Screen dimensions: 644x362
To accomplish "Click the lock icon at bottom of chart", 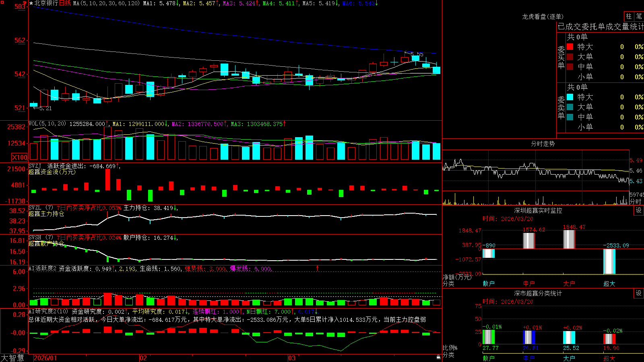I will (x=438, y=357).
